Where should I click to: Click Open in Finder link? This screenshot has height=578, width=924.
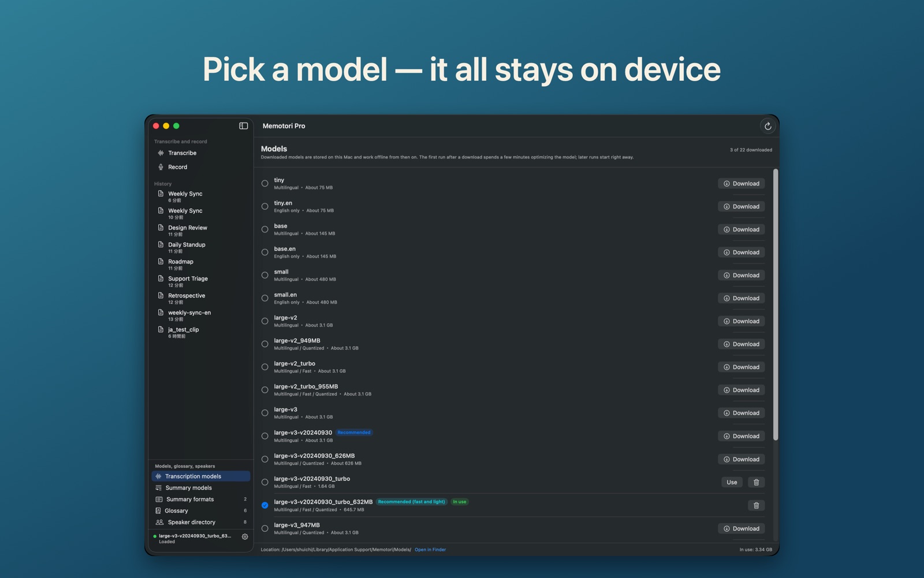coord(430,550)
